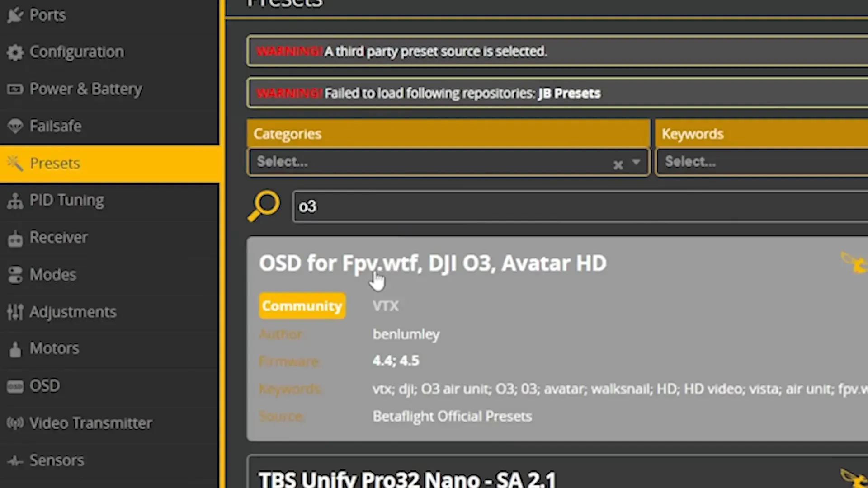Open the OSD tab
Image resolution: width=868 pixels, height=488 pixels.
coord(108,386)
